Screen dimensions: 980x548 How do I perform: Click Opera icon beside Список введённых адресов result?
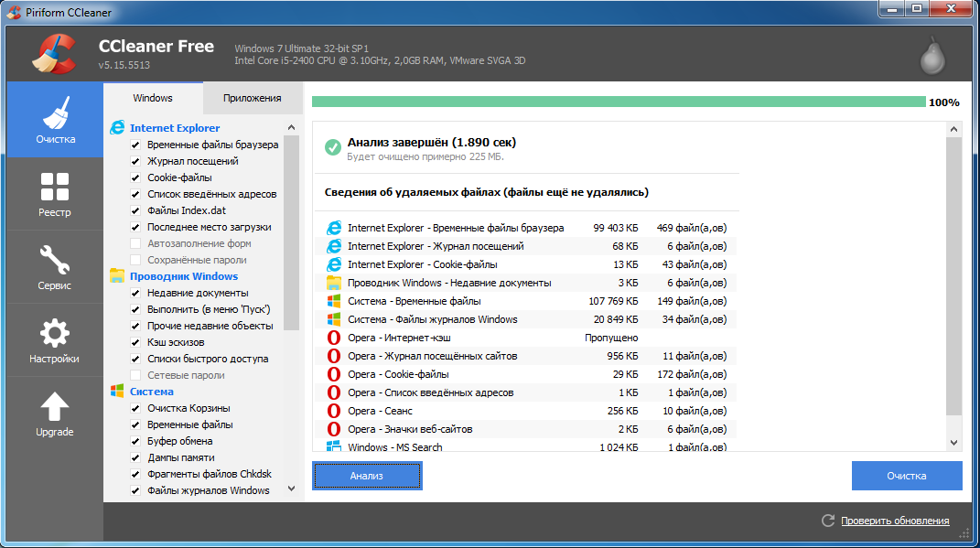[334, 392]
